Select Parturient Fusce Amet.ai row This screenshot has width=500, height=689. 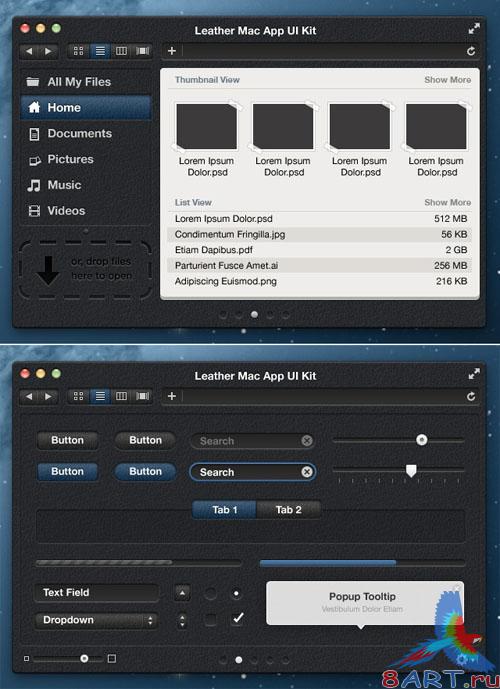pos(319,265)
